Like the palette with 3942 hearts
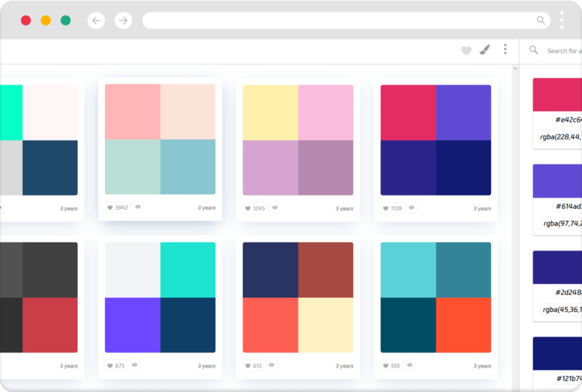 (118, 207)
